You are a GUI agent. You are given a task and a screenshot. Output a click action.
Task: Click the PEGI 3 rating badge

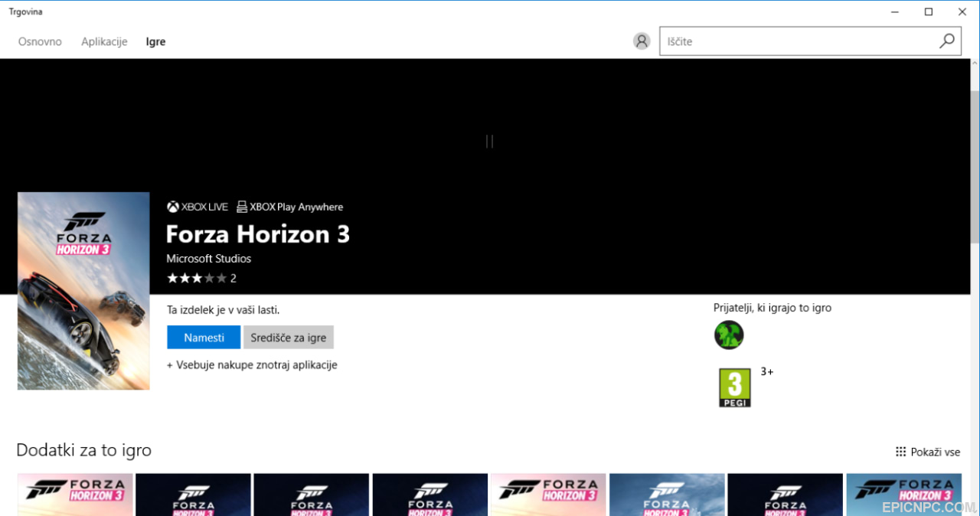coord(735,387)
